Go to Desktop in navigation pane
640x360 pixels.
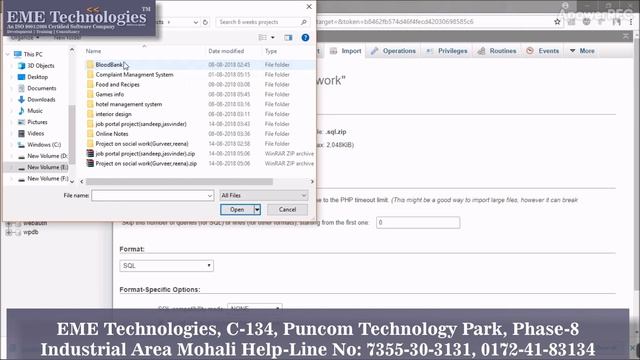coord(38,77)
